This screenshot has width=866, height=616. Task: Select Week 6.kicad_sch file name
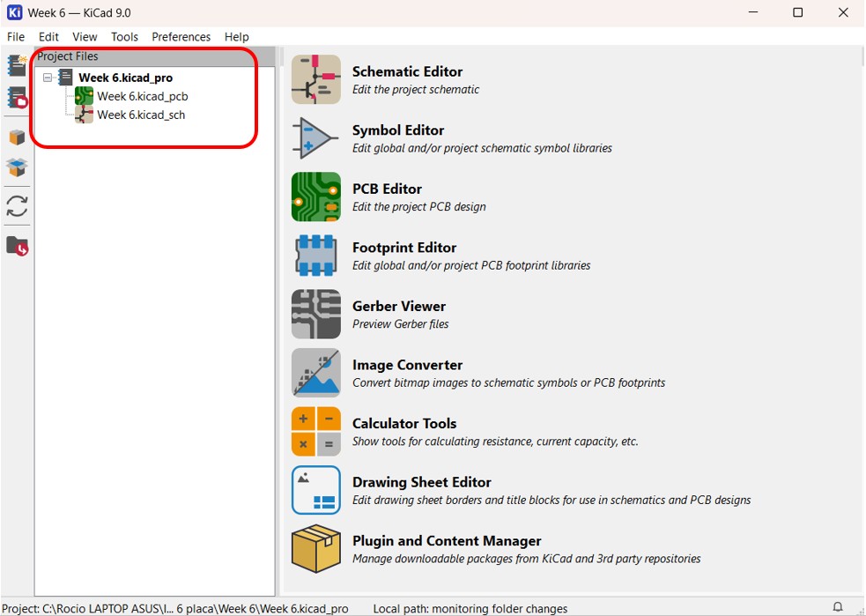pos(141,115)
